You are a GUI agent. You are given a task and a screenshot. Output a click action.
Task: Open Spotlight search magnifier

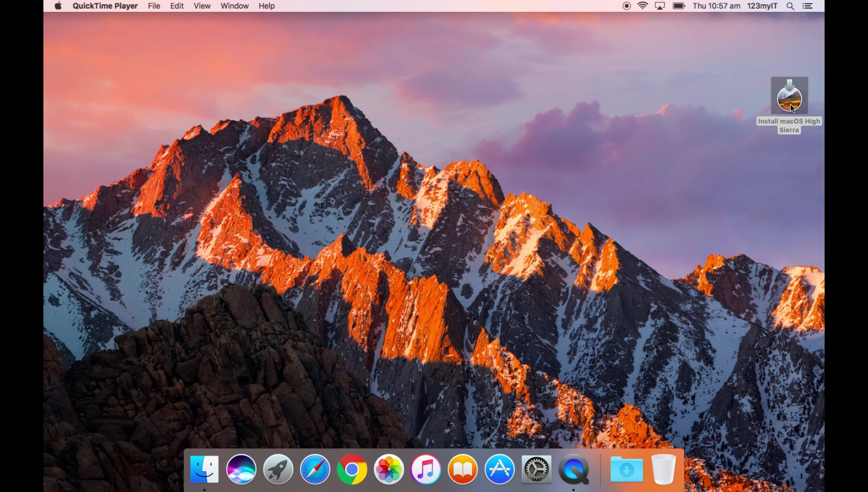click(790, 6)
